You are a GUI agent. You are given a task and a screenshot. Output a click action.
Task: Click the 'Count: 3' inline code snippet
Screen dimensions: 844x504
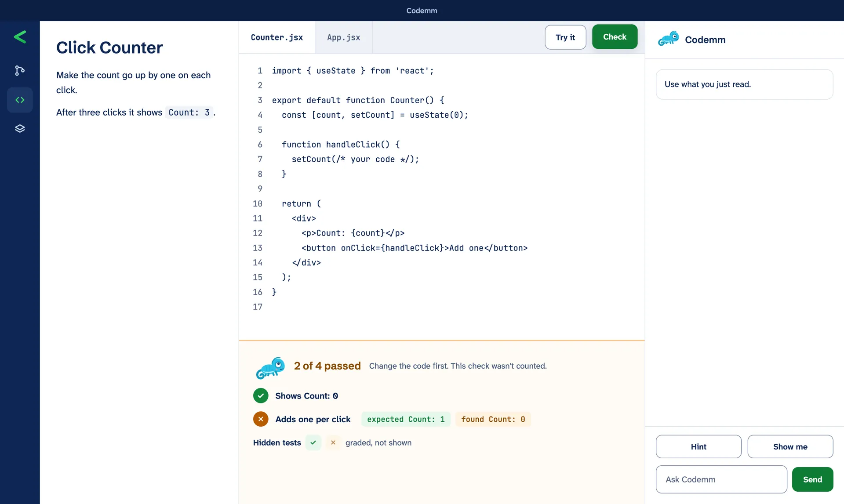pyautogui.click(x=189, y=112)
